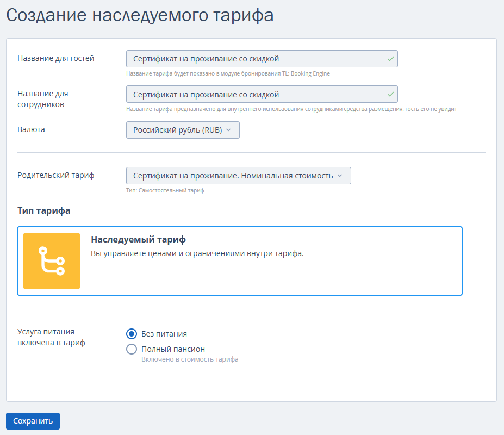Click 'Включено в стоимость тарифа' hint text
The height and width of the screenshot is (435, 504).
pyautogui.click(x=190, y=359)
